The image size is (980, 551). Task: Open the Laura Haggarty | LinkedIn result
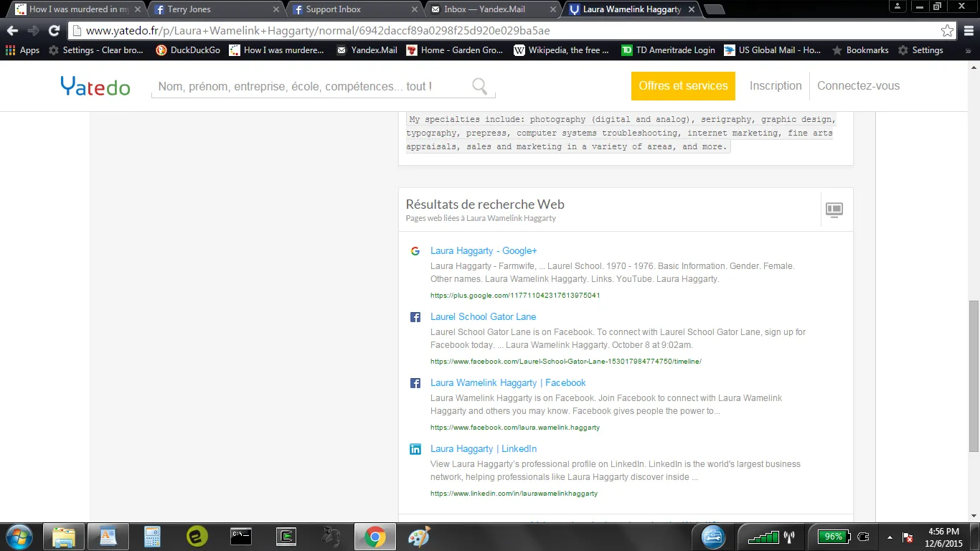tap(484, 449)
